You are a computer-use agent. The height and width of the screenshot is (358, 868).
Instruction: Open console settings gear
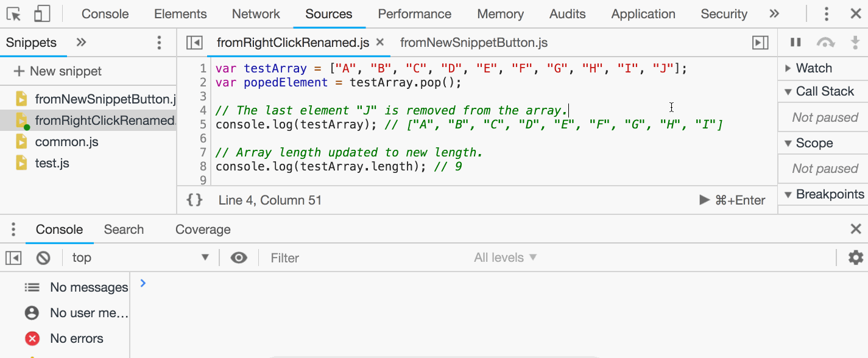[855, 258]
